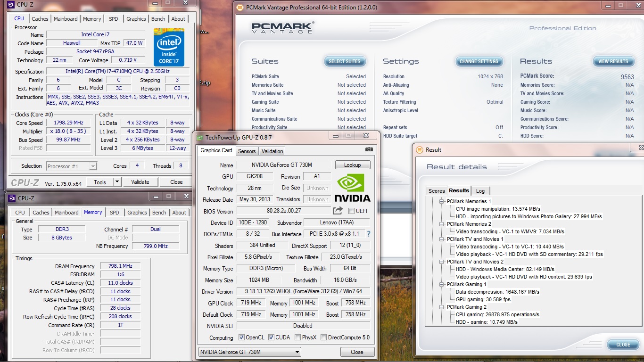
Task: Switch to Scores tab in Result window
Action: (x=436, y=191)
